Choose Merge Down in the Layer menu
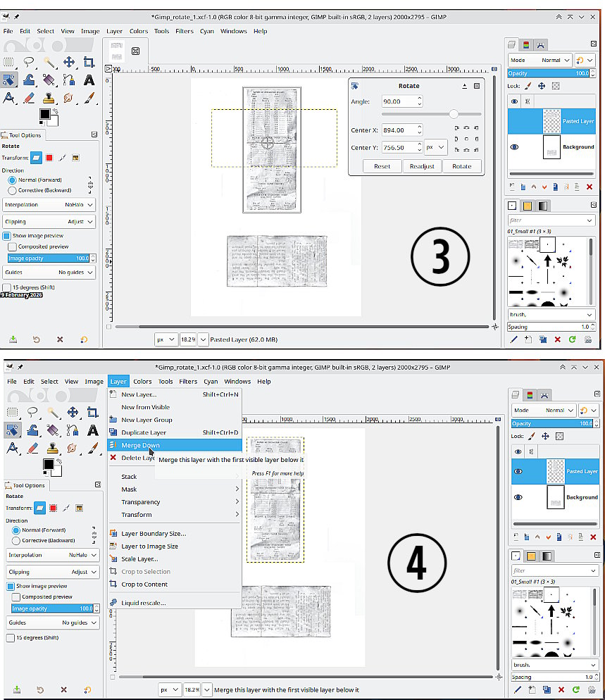Image resolution: width=605 pixels, height=700 pixels. pyautogui.click(x=175, y=445)
